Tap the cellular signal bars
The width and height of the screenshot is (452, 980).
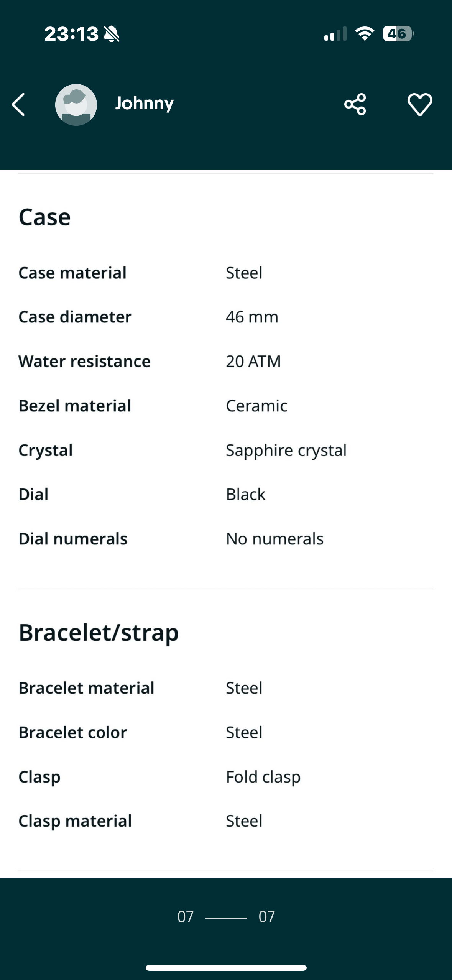coord(335,34)
